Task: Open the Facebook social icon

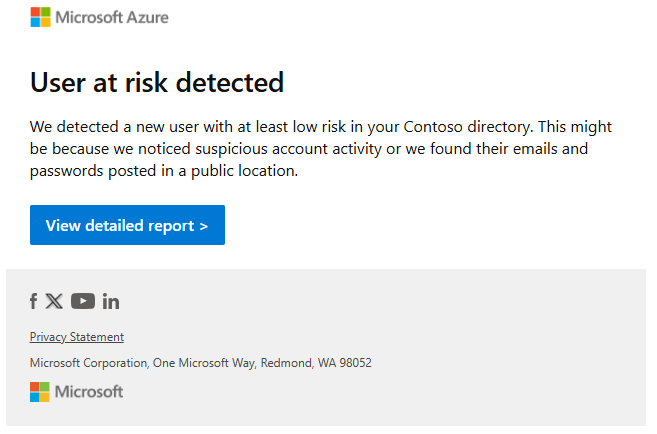Action: coord(34,301)
